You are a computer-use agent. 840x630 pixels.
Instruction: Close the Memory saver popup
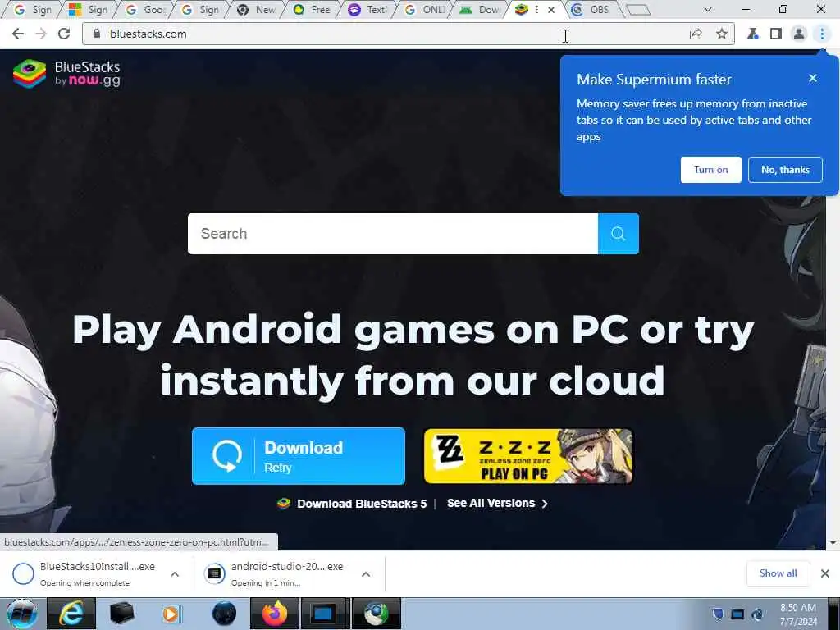(x=813, y=78)
